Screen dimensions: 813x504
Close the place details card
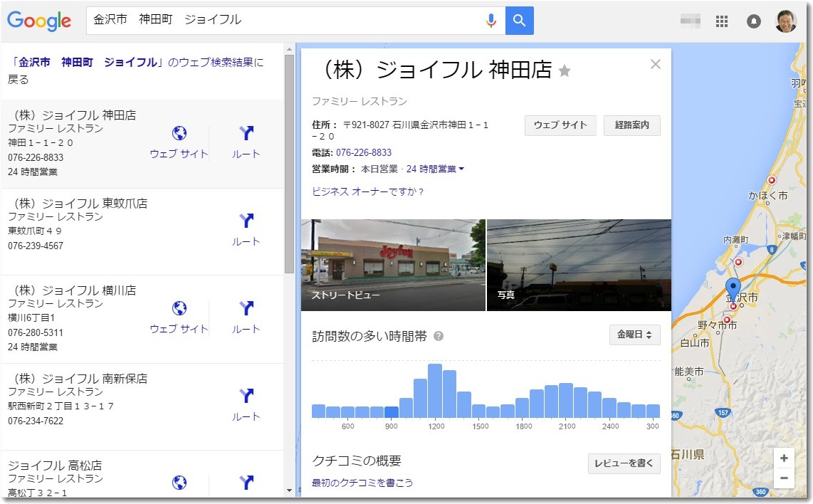tap(656, 64)
